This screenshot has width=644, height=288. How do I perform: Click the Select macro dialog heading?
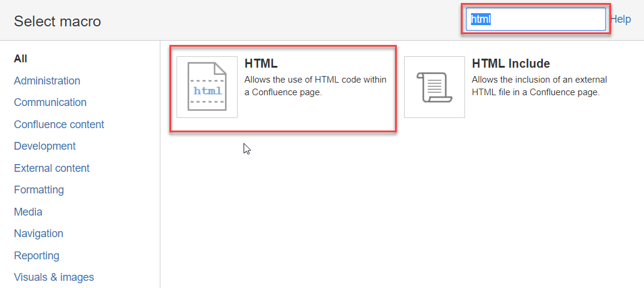(x=57, y=21)
